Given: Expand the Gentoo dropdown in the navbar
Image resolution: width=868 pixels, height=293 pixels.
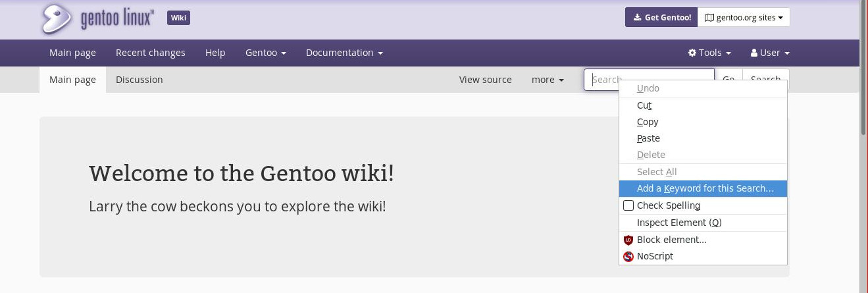Looking at the screenshot, I should point(266,53).
